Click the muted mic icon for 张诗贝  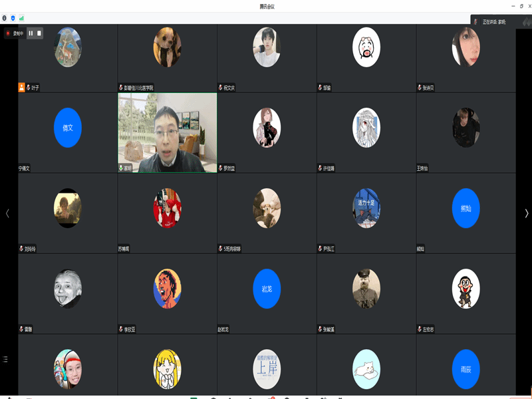[420, 88]
